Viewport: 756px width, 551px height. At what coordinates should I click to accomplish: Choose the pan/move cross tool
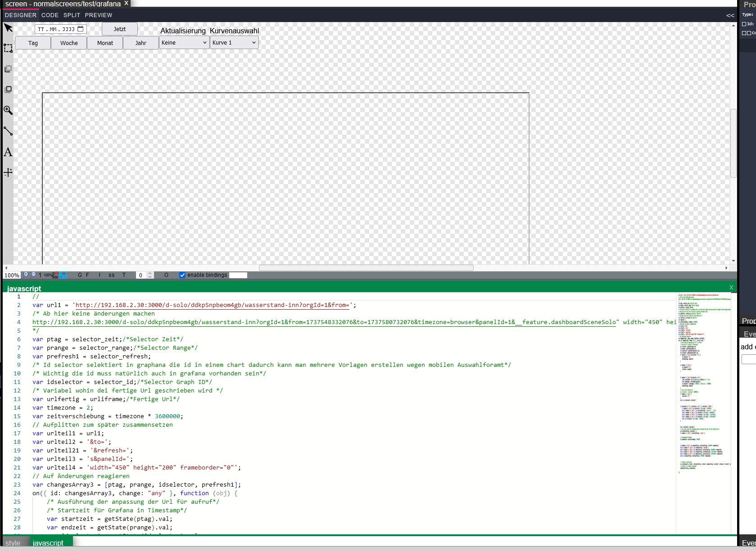(x=8, y=172)
